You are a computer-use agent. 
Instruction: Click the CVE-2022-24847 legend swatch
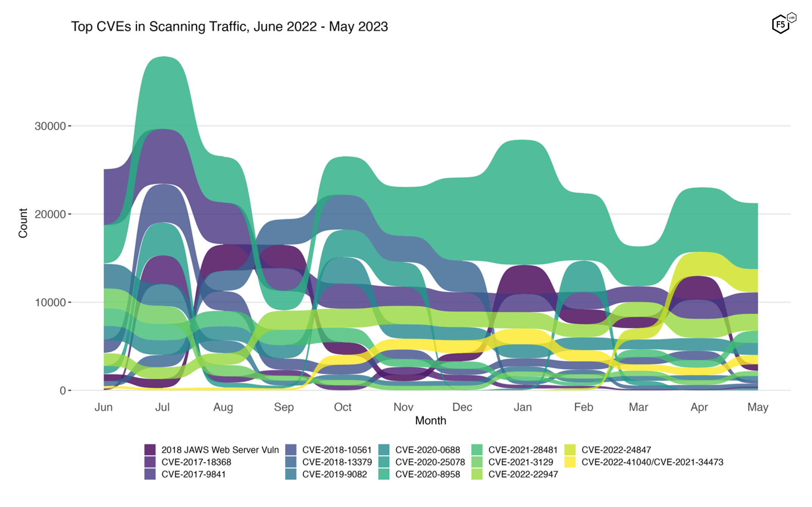click(570, 450)
